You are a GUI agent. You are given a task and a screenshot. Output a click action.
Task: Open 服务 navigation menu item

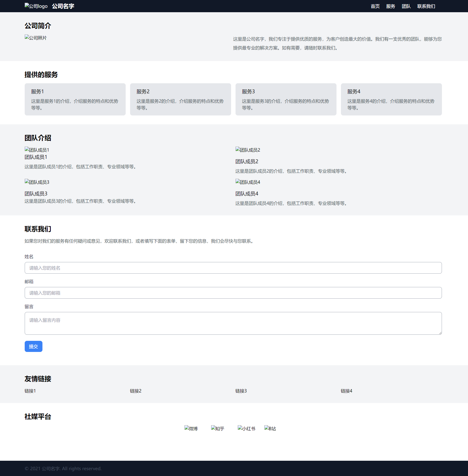pyautogui.click(x=391, y=6)
